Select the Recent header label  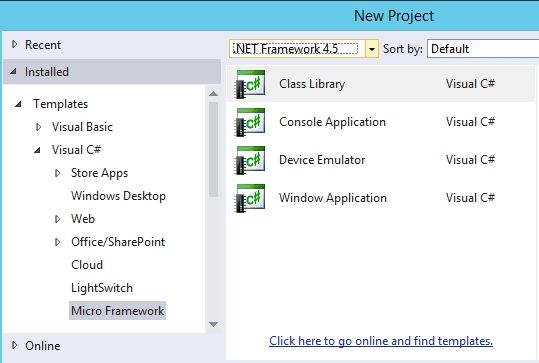pos(43,45)
